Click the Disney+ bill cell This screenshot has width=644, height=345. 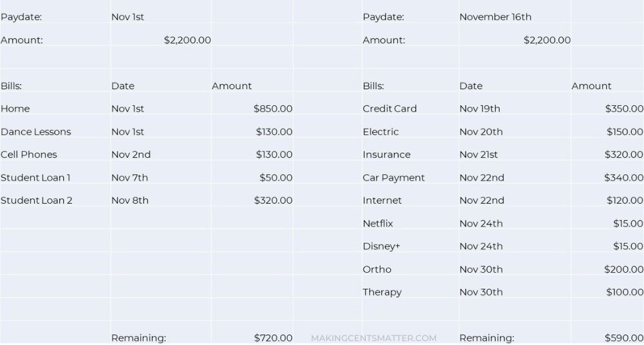tap(410, 246)
